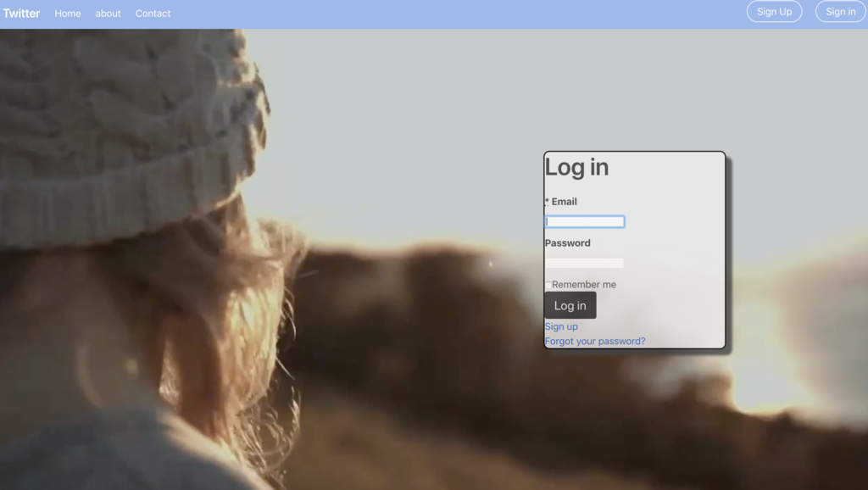Open the Contact nav link
This screenshot has height=490, width=868.
coord(153,14)
